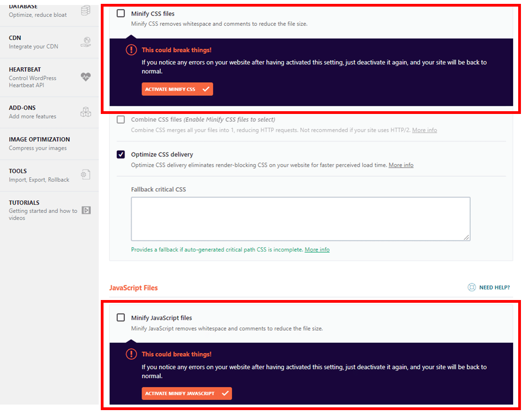Click the Heartbeat heart icon
Viewport: 527px width, 420px height.
pyautogui.click(x=85, y=77)
